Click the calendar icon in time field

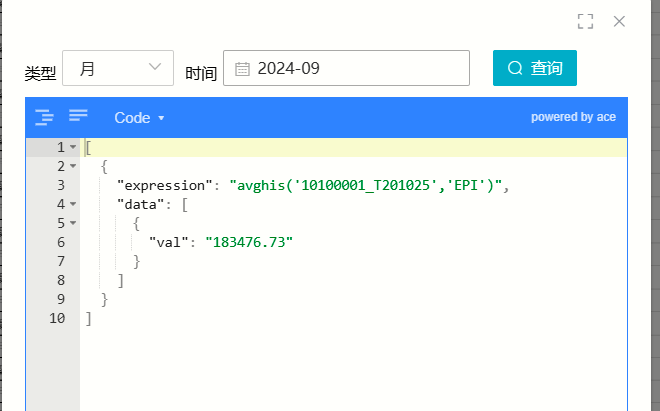click(x=242, y=69)
